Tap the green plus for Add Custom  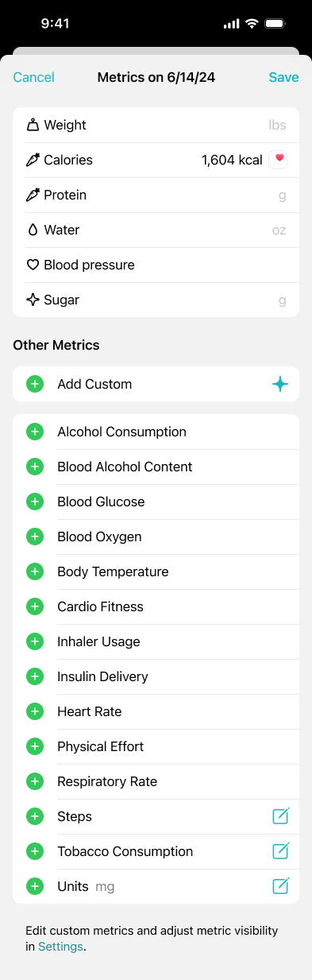pos(35,384)
